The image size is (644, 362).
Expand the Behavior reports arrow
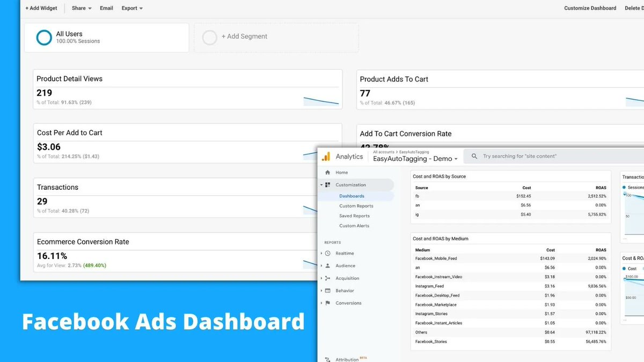point(321,291)
